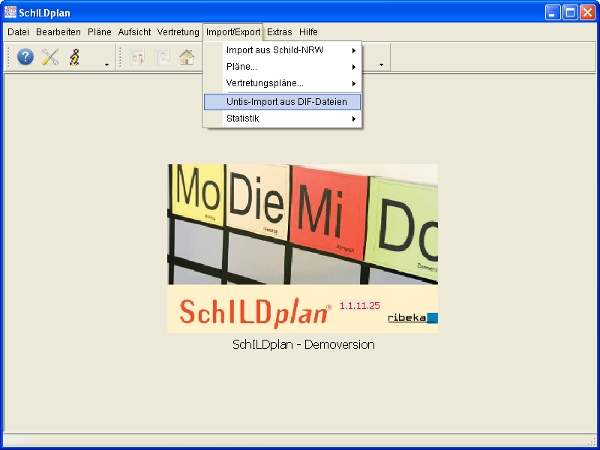Open the Extras menu

(x=280, y=32)
